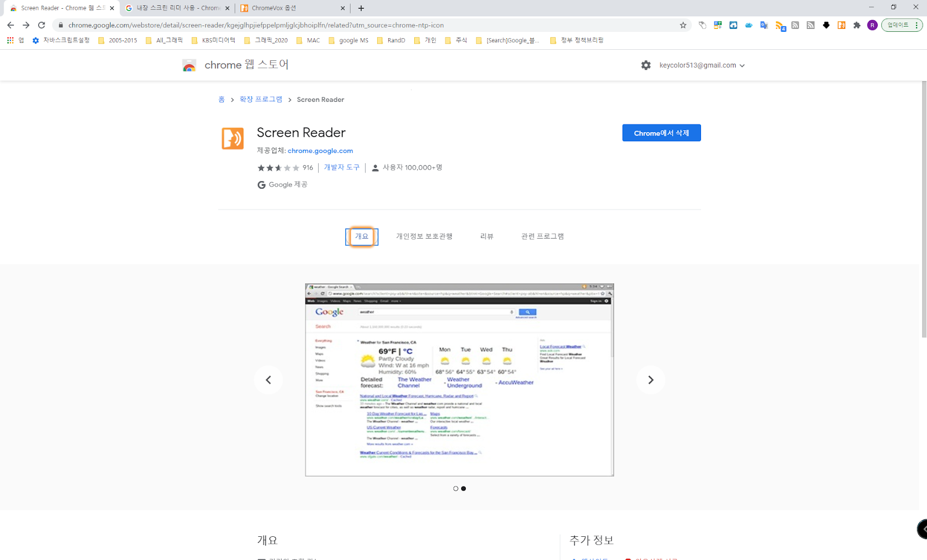Click the Chrome Web Store rainbow logo
Viewport: 927px width, 560px height.
point(189,65)
